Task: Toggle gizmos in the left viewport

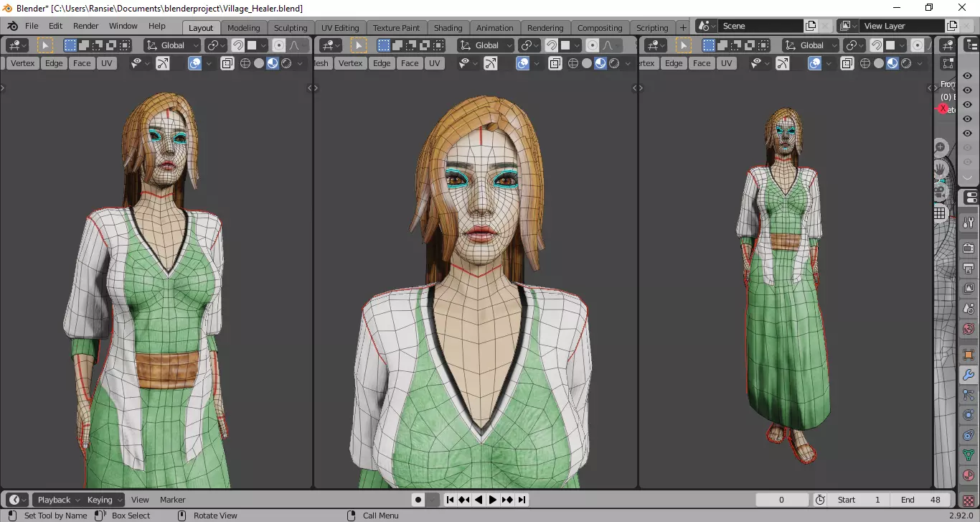Action: (x=163, y=63)
